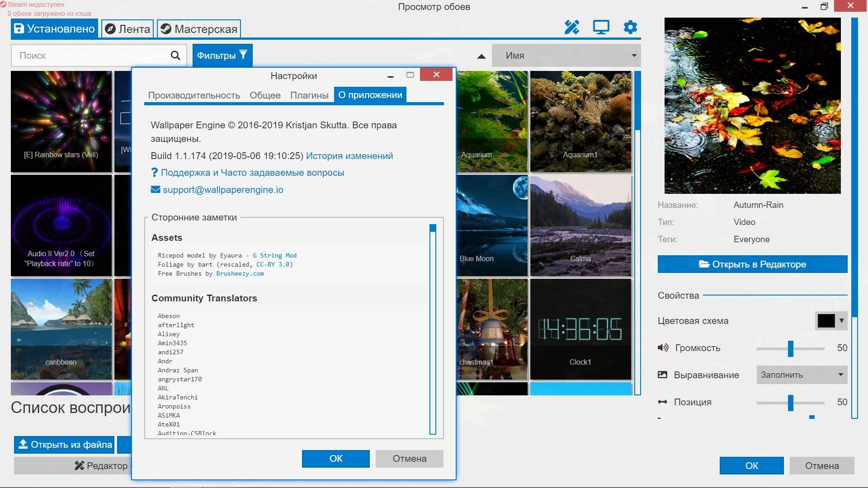Open the Имя sort dropdown

tap(566, 56)
